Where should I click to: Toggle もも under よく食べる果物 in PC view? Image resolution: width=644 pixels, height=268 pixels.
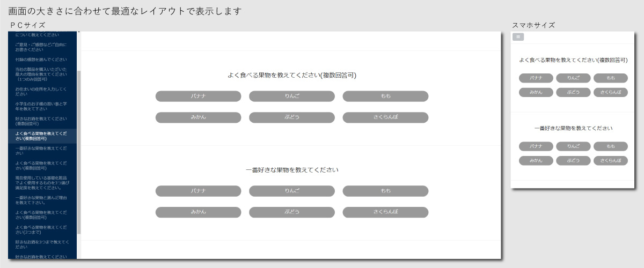pos(385,96)
